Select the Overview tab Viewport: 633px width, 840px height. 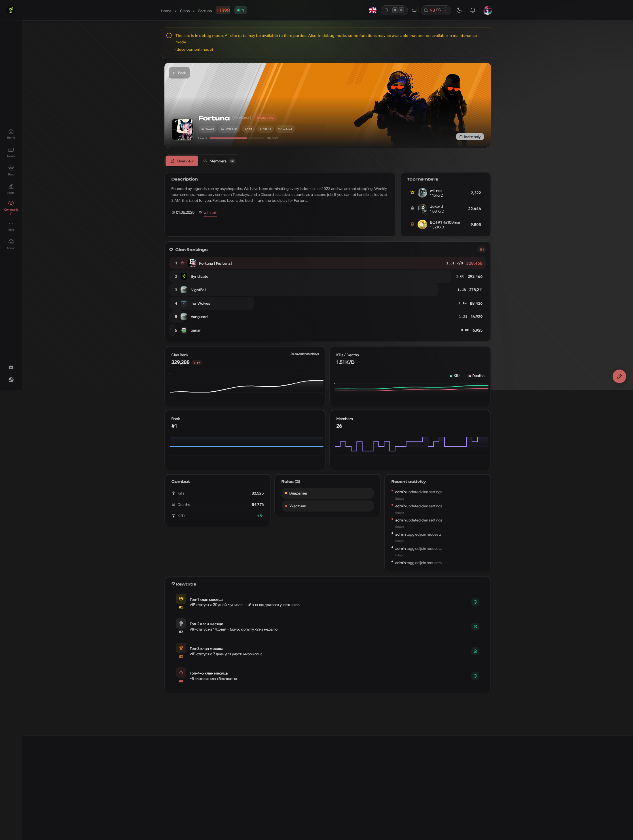[x=182, y=161]
